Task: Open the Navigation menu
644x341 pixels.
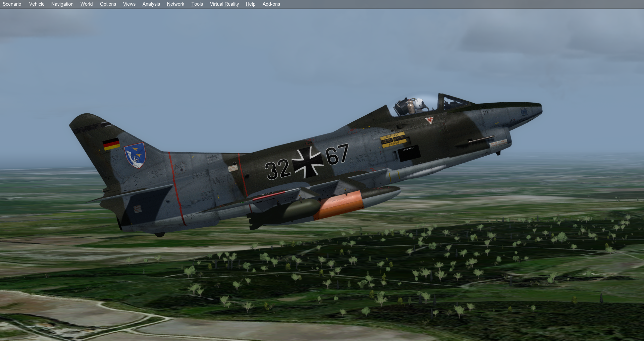Action: [62, 4]
